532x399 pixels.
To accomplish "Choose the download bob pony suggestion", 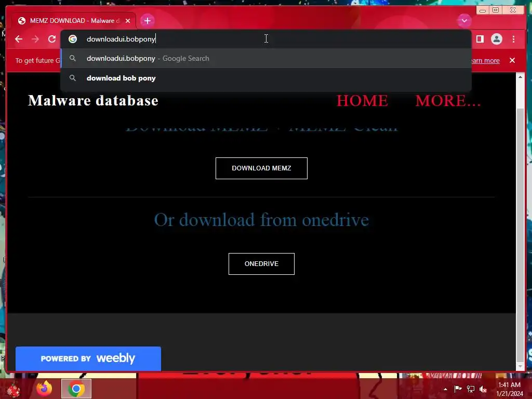I will point(266,78).
